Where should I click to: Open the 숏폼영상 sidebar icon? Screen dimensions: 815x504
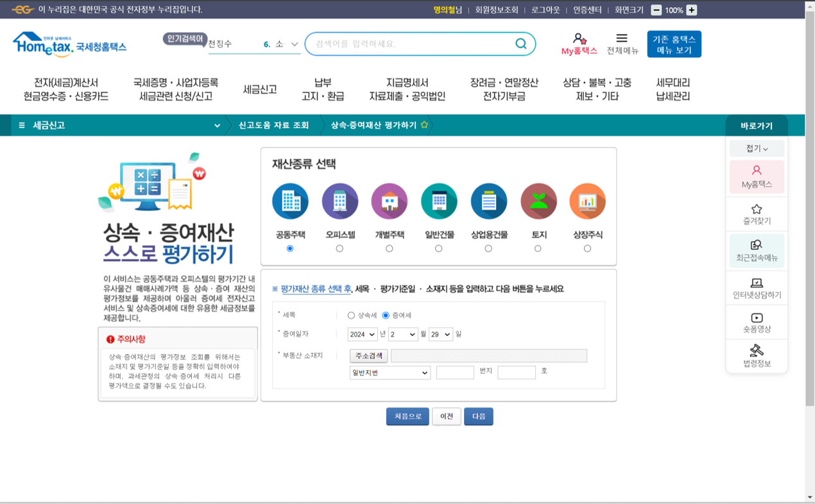click(757, 322)
